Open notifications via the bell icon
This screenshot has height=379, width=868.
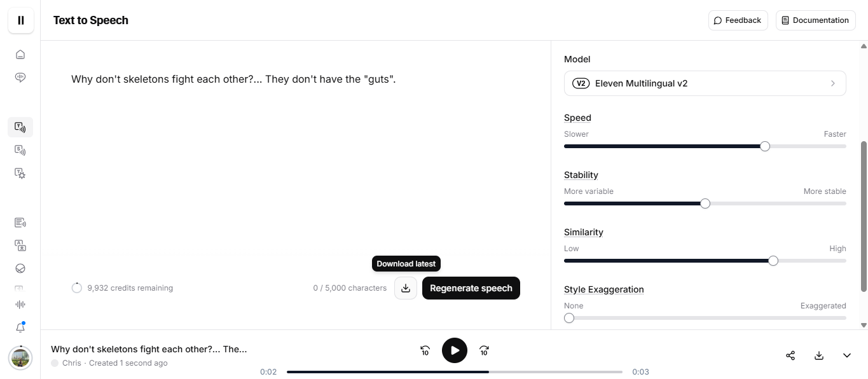pyautogui.click(x=20, y=327)
